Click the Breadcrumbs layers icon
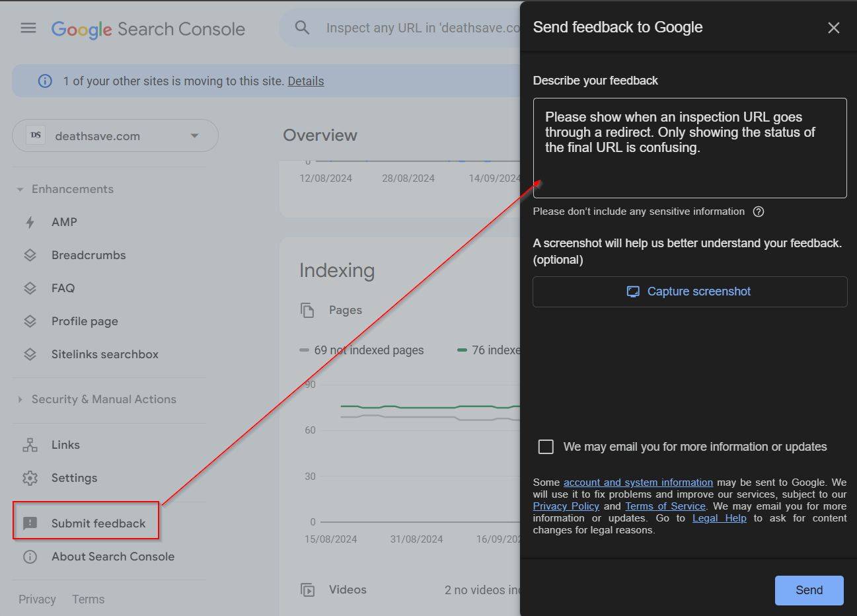This screenshot has width=857, height=616. (x=30, y=255)
